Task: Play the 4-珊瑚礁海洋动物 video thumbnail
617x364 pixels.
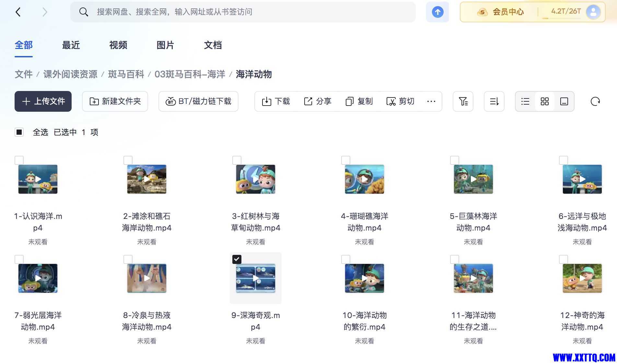Action: pyautogui.click(x=365, y=179)
